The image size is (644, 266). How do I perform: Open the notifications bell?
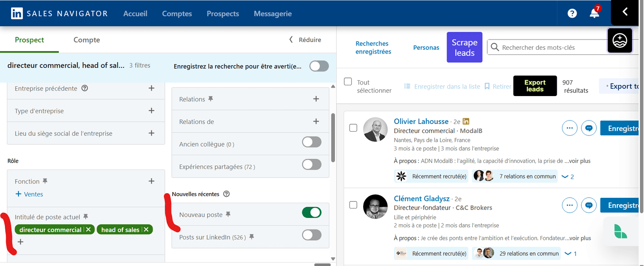(595, 13)
